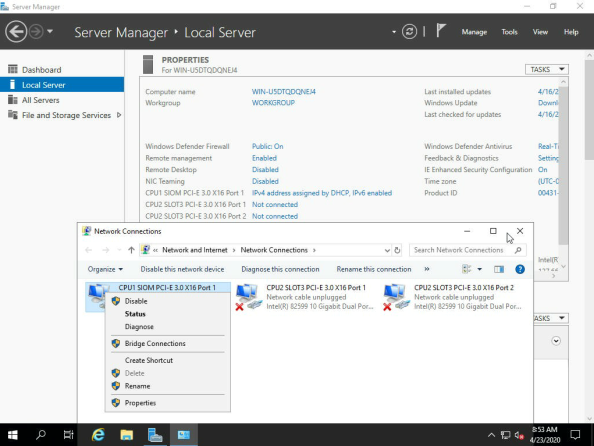Click Disable this network device
Viewport: 594px width, 446px height.
click(x=182, y=269)
